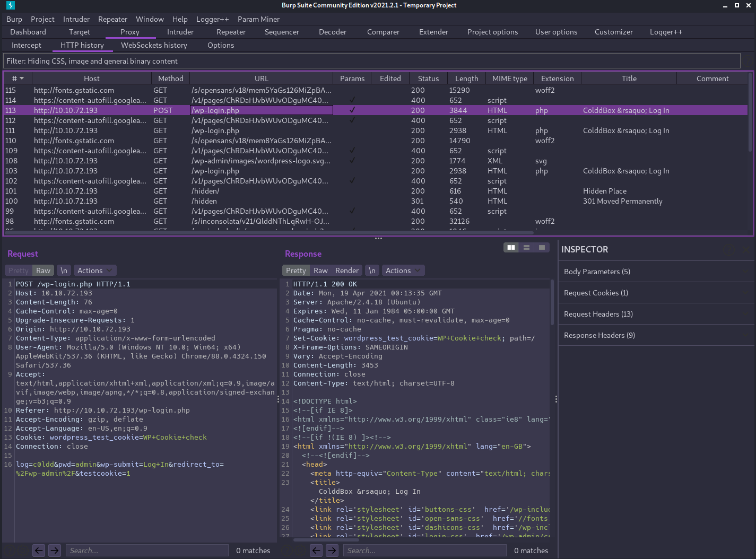756x559 pixels.
Task: Click the Response pane vertical scrollbar
Action: 552,302
